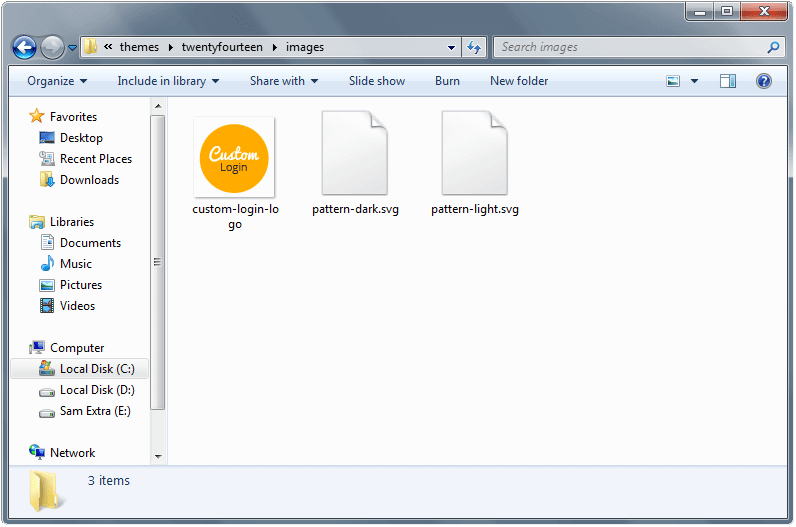Click Burn in the toolbar
The height and width of the screenshot is (527, 796).
(447, 81)
